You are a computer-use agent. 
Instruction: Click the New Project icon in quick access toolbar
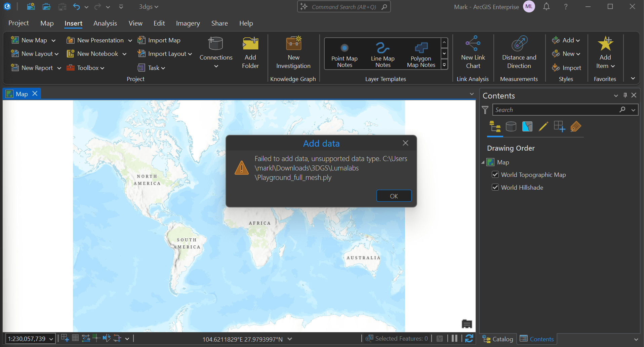[x=31, y=6]
